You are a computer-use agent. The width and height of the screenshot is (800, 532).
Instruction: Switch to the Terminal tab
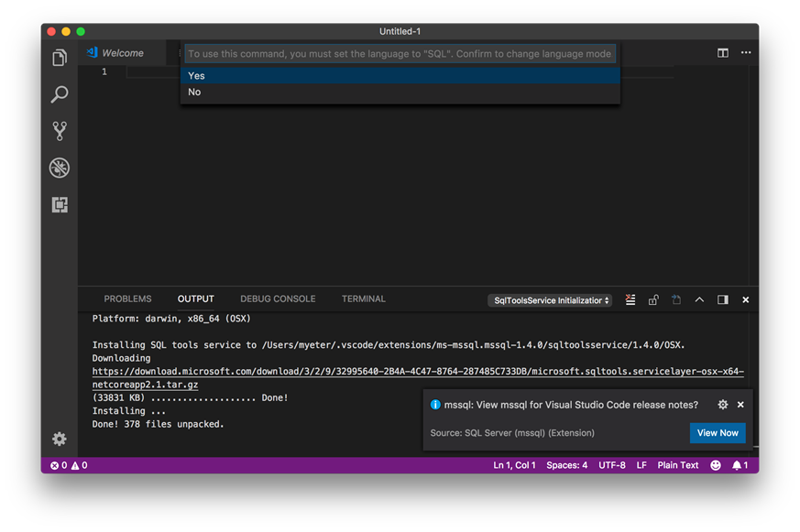[363, 299]
